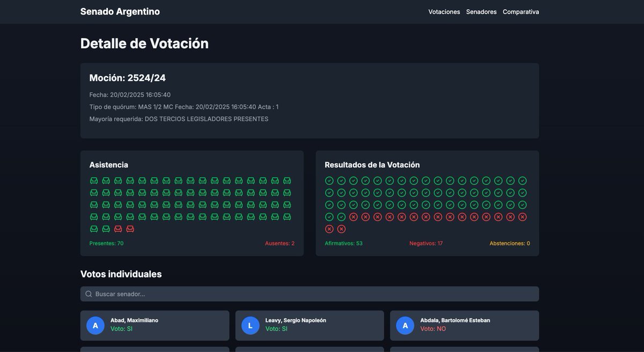Open the Votaciones navigation item
Screen dimensions: 644x352
(444, 12)
